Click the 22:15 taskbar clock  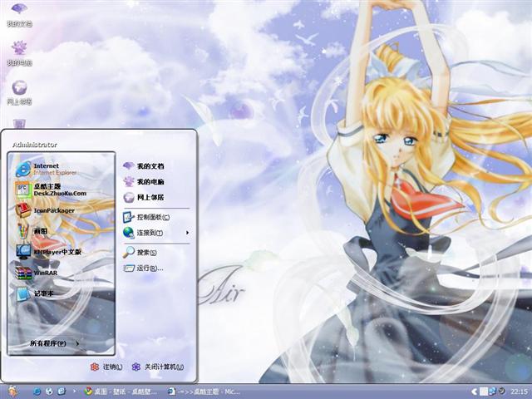(519, 392)
